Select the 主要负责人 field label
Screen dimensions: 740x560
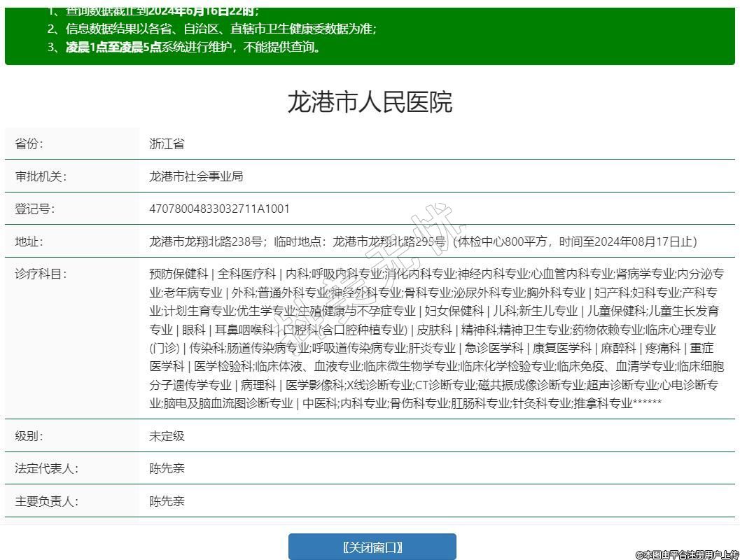pyautogui.click(x=46, y=501)
